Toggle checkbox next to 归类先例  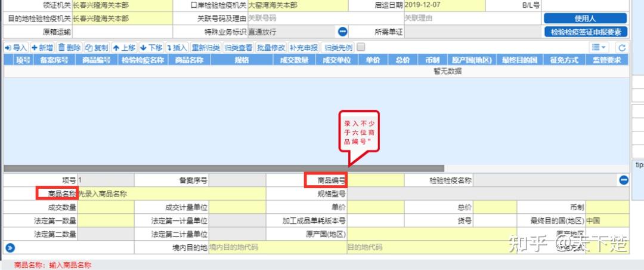(x=361, y=47)
